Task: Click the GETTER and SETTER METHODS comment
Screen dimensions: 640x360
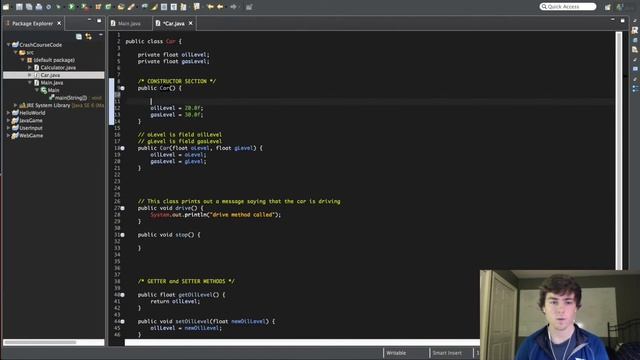Action: [186, 281]
